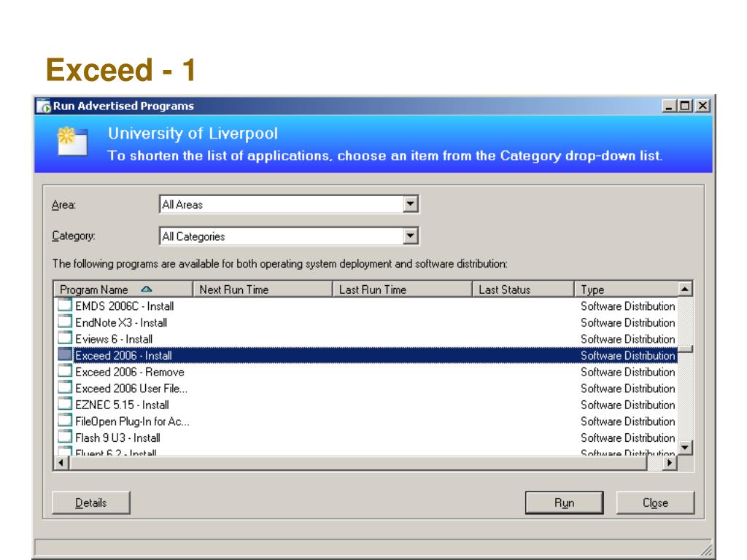Image resolution: width=747 pixels, height=560 pixels.
Task: Sort by the Last Status column header
Action: point(523,289)
